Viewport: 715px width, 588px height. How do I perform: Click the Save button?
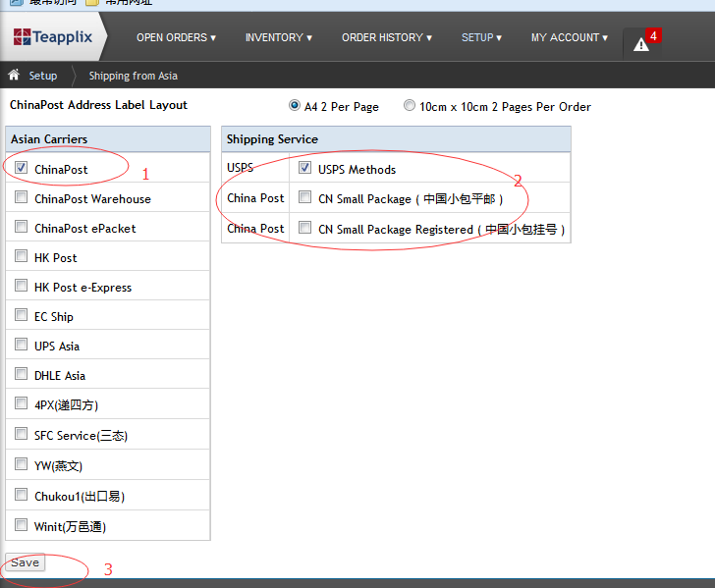click(x=26, y=562)
